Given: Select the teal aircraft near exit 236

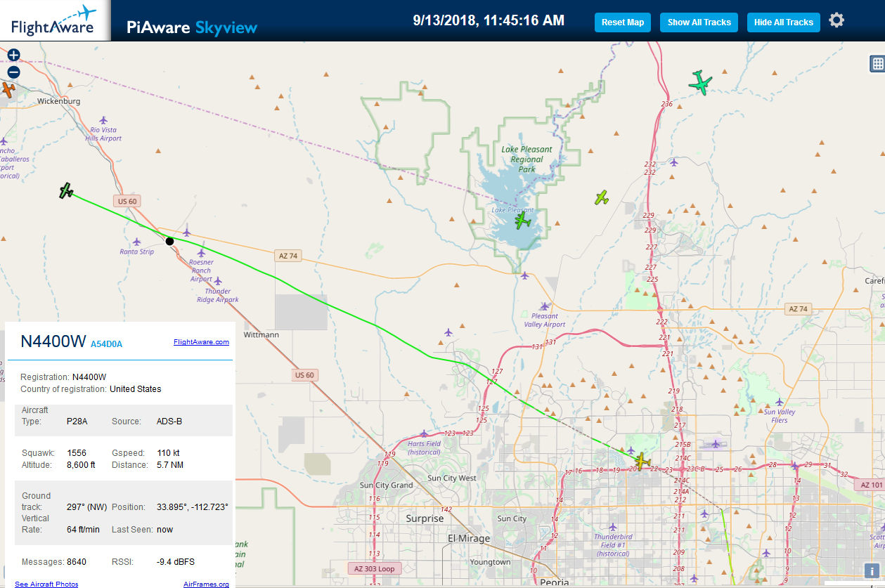Looking at the screenshot, I should [x=700, y=83].
